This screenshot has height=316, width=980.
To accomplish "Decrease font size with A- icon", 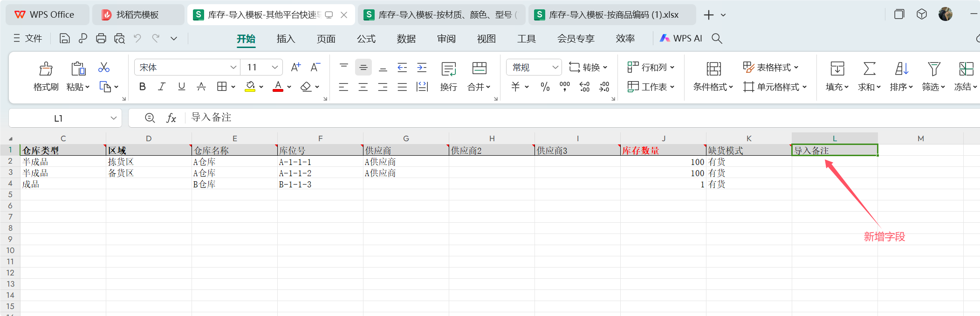I will click(x=315, y=67).
